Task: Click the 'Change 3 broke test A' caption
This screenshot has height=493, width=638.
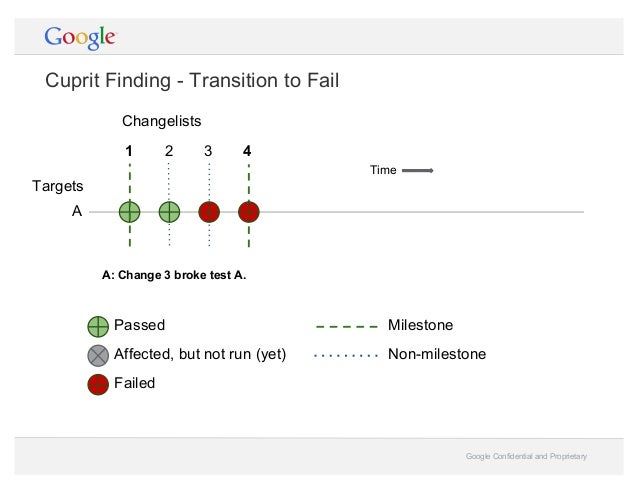Action: click(x=174, y=271)
